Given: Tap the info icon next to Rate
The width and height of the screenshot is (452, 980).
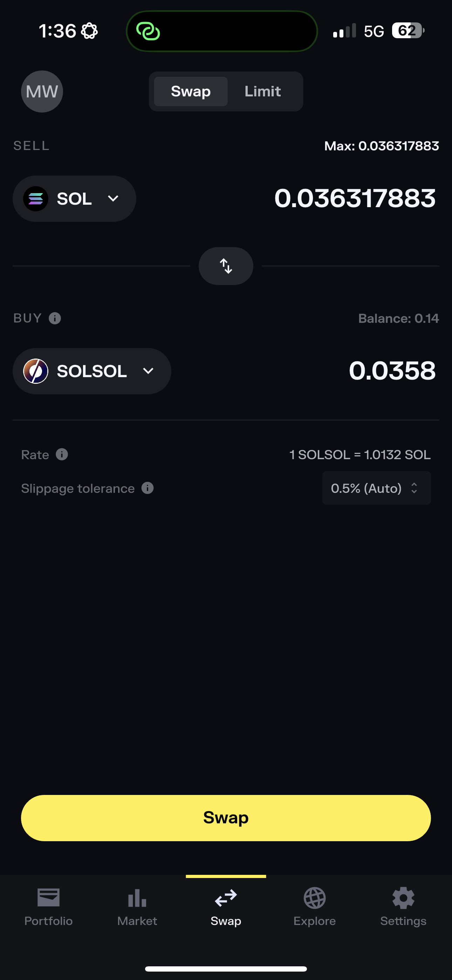Looking at the screenshot, I should (62, 454).
